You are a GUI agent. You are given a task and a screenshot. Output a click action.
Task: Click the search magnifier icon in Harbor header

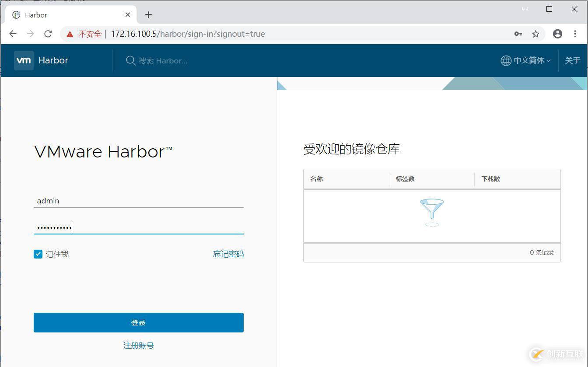pos(130,61)
